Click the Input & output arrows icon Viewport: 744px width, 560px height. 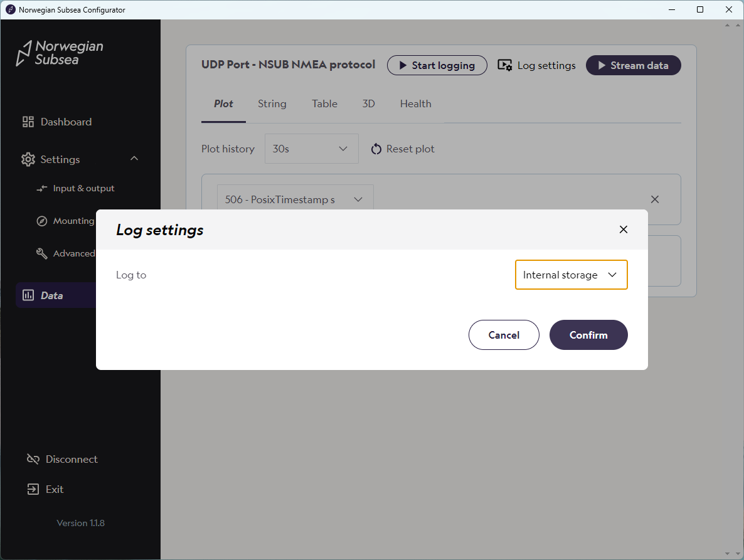(x=42, y=188)
